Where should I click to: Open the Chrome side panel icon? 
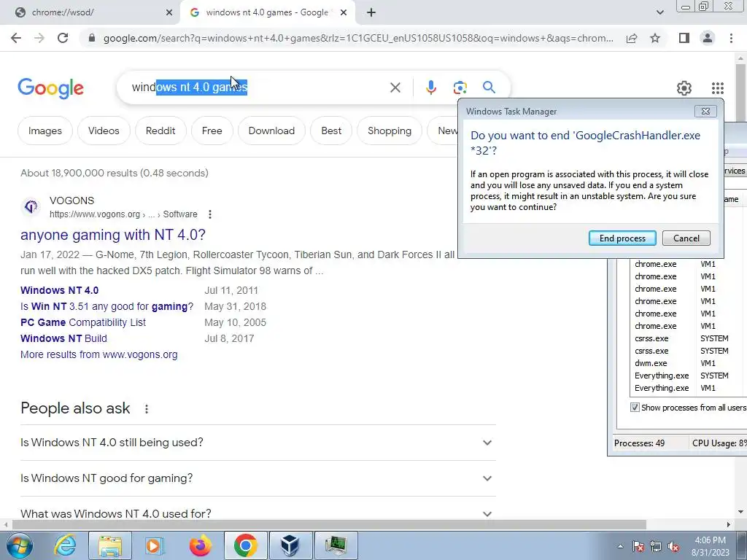(x=684, y=38)
